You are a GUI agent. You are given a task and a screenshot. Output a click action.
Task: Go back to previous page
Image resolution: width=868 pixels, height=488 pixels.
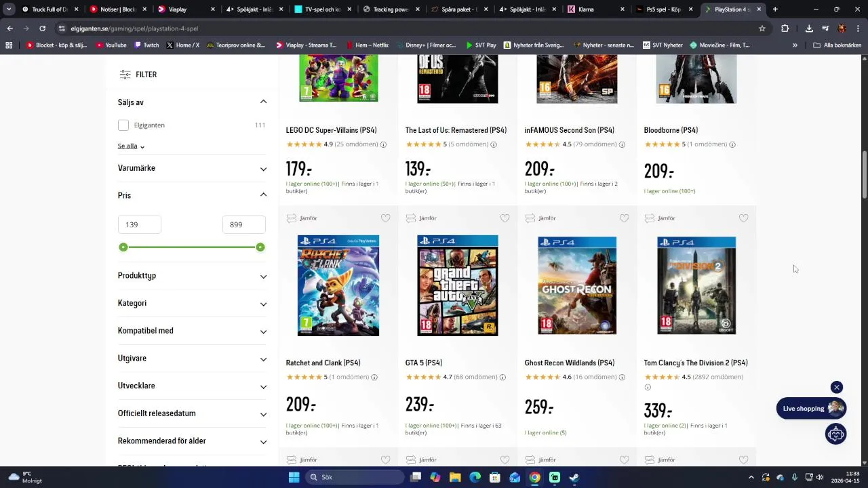point(9,28)
